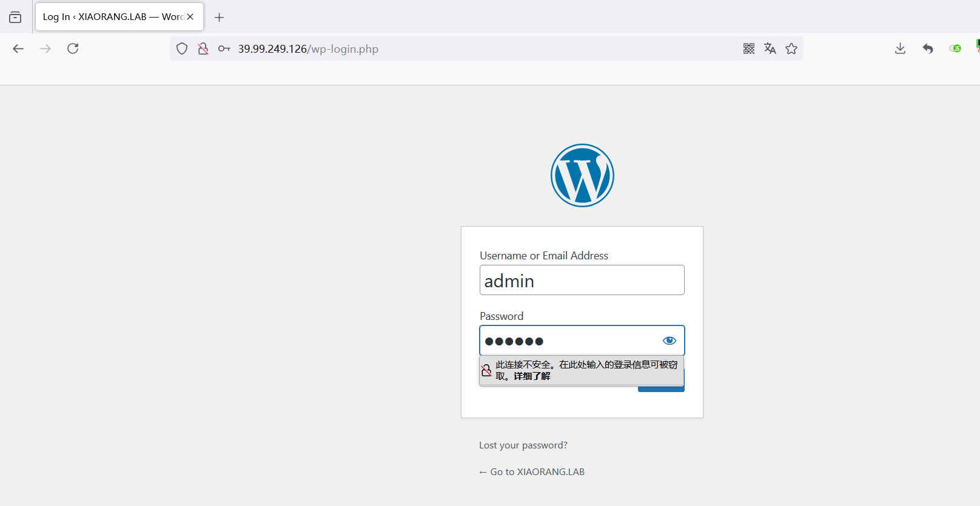Click the forward navigation arrow

pyautogui.click(x=45, y=48)
